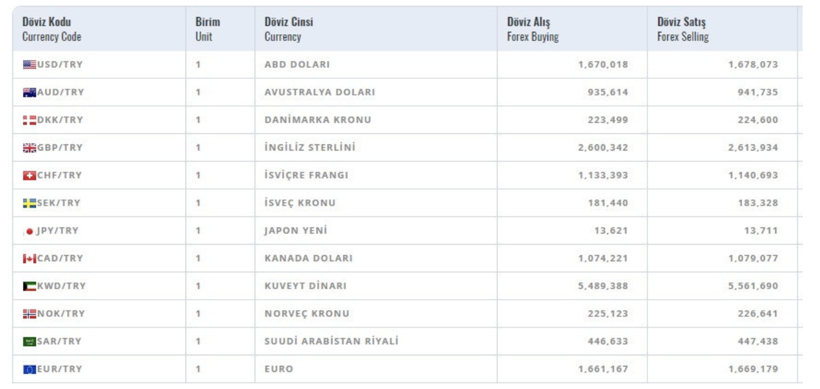Open the USD/TRY currency code link

(60, 64)
